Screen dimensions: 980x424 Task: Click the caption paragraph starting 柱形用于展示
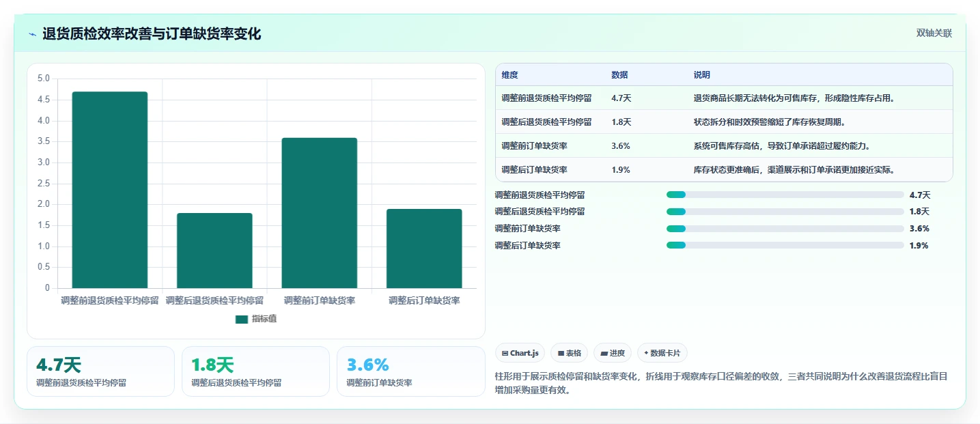720,384
